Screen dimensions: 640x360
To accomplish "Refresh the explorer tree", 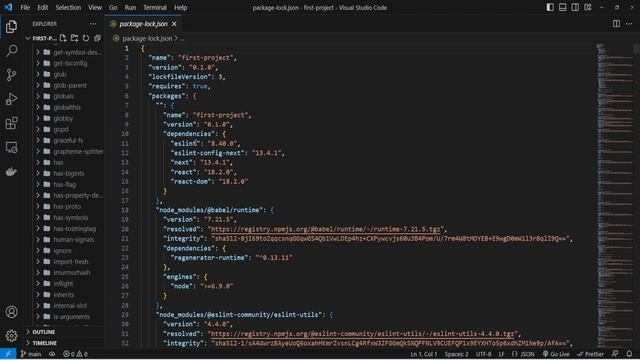I will click(86, 38).
